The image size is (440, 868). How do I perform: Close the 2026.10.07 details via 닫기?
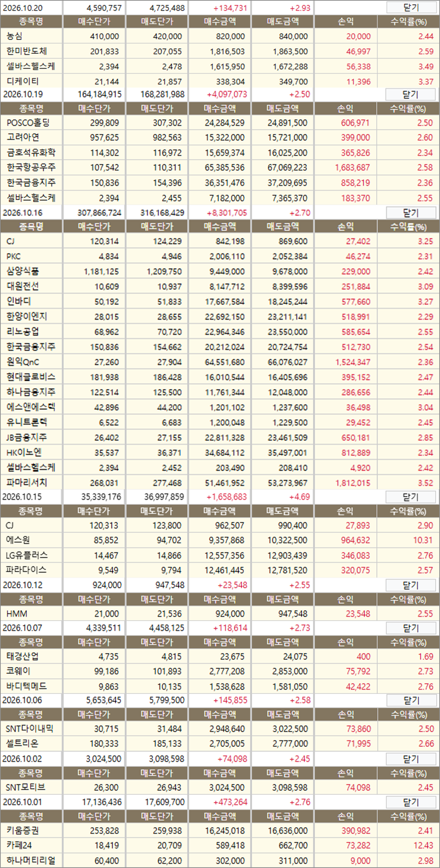coord(411,628)
